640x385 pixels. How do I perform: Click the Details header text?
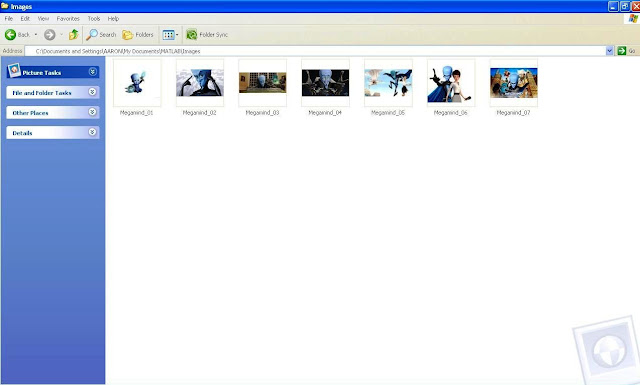tap(22, 133)
